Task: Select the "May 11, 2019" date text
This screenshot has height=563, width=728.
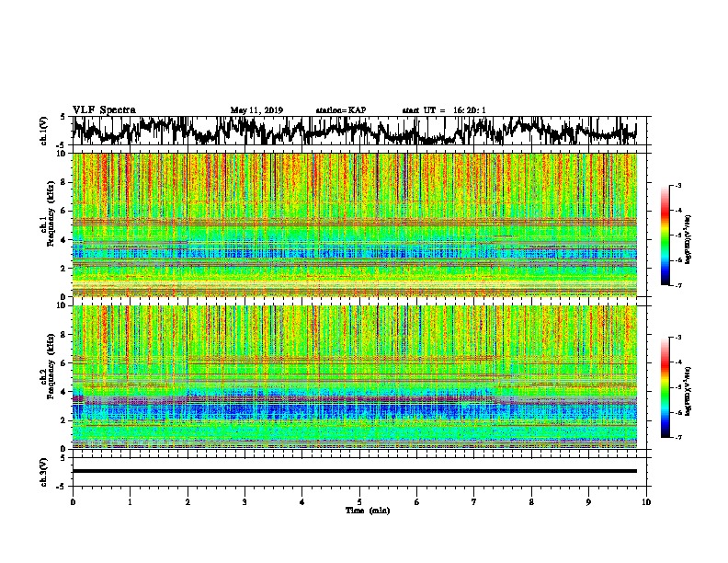Action: click(256, 110)
